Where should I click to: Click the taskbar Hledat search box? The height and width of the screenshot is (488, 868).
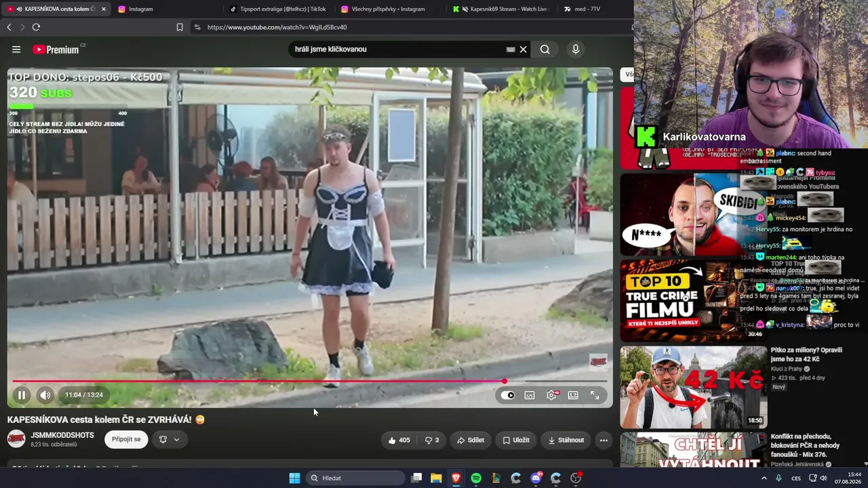[x=355, y=478]
